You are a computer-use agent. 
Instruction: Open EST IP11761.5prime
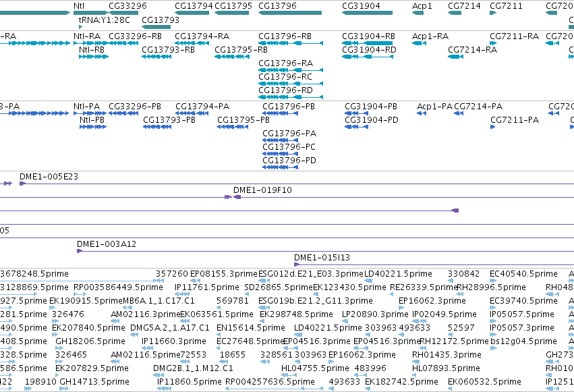coord(207,287)
